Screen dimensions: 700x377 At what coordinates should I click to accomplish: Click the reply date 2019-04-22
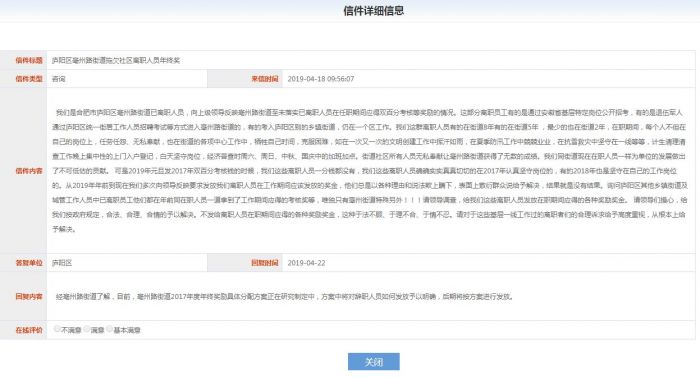coord(306,263)
